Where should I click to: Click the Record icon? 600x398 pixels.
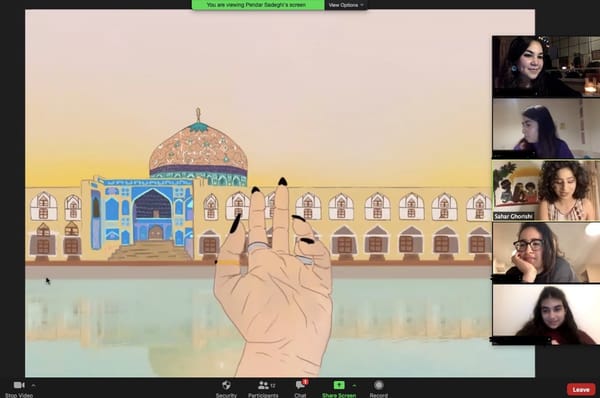click(x=379, y=385)
